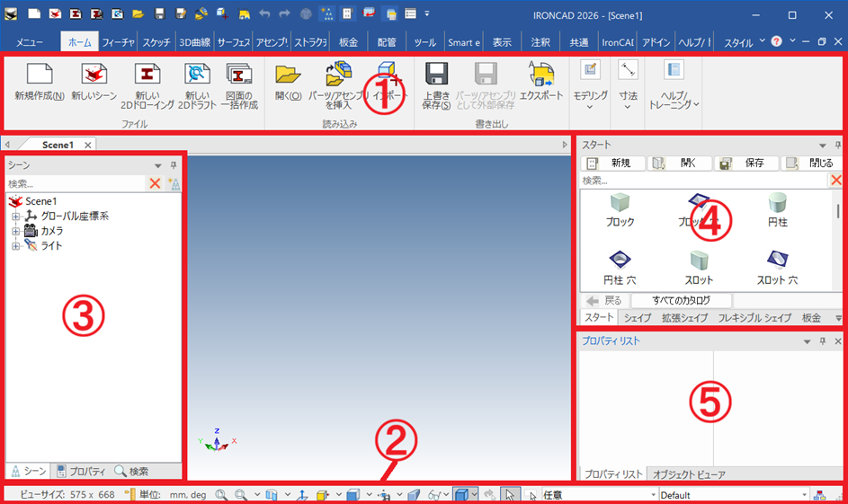Close the Scene1 document tab
Image resolution: width=848 pixels, height=504 pixels.
(87, 145)
